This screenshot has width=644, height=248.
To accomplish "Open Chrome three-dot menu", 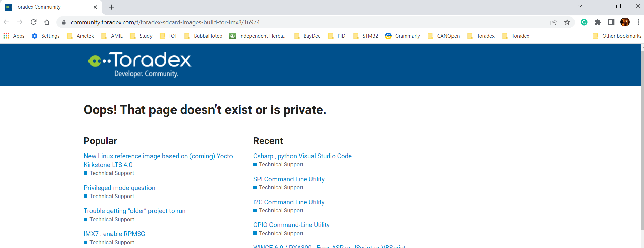I will [638, 22].
